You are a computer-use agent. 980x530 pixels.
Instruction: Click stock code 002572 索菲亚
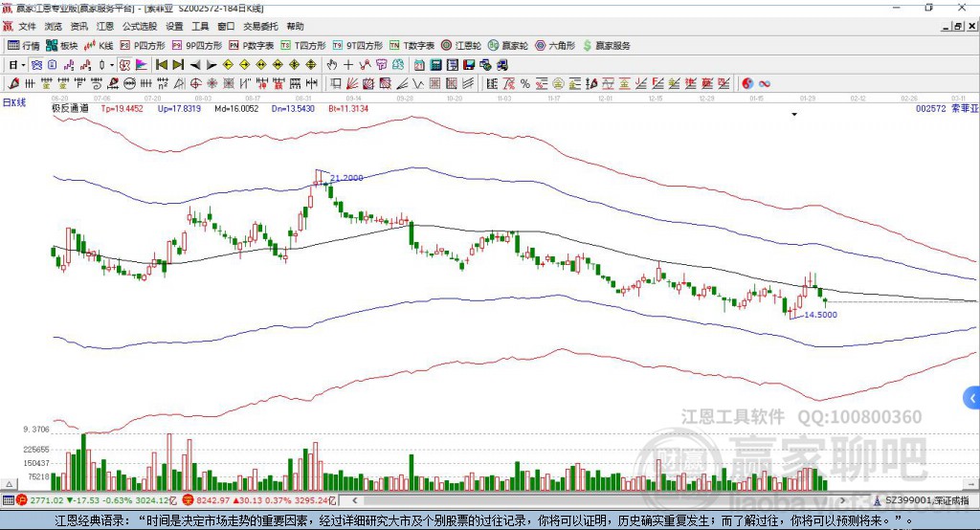tap(947, 109)
